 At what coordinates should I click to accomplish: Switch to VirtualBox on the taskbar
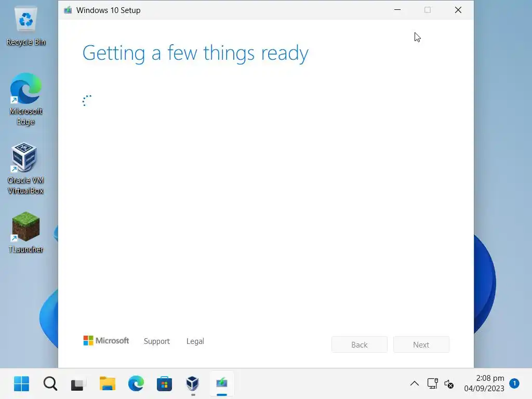point(193,384)
